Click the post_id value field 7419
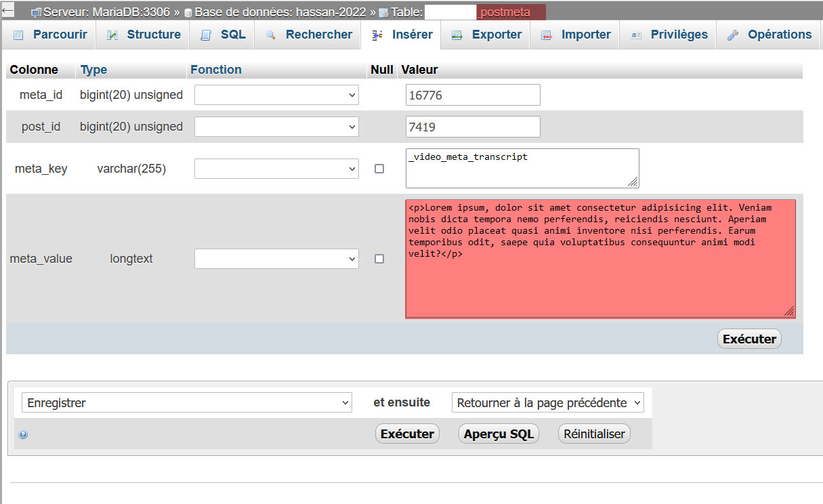This screenshot has height=504, width=823. click(473, 127)
